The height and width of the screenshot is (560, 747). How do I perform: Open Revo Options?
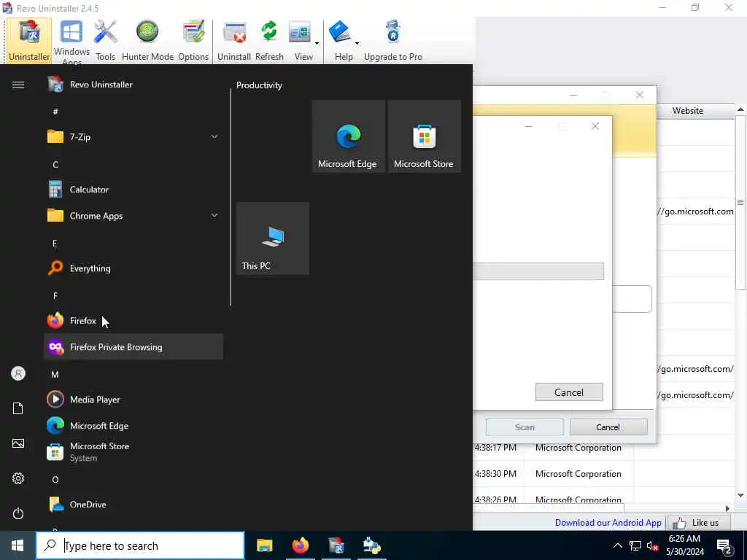tap(193, 41)
